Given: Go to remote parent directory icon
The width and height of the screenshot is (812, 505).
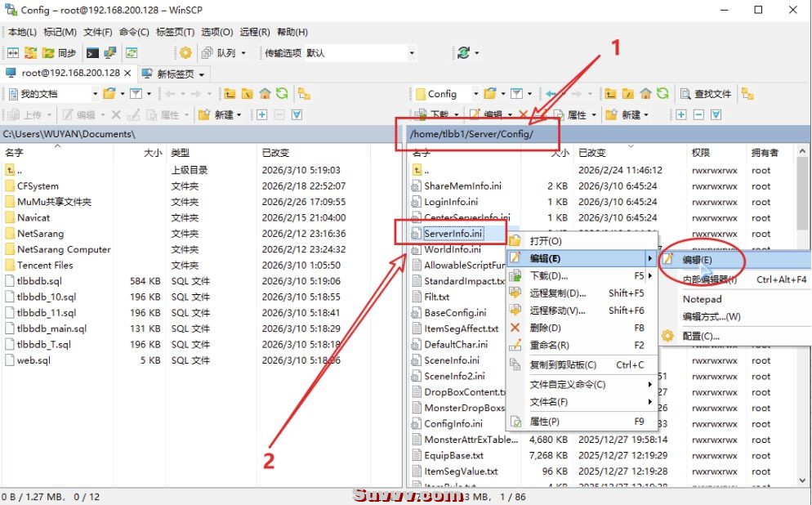Looking at the screenshot, I should click(x=609, y=94).
